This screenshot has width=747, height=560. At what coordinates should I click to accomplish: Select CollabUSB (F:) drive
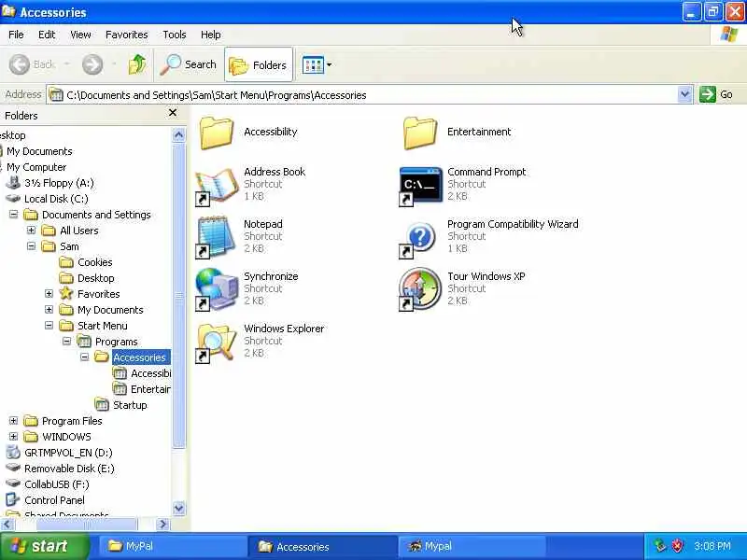point(56,484)
